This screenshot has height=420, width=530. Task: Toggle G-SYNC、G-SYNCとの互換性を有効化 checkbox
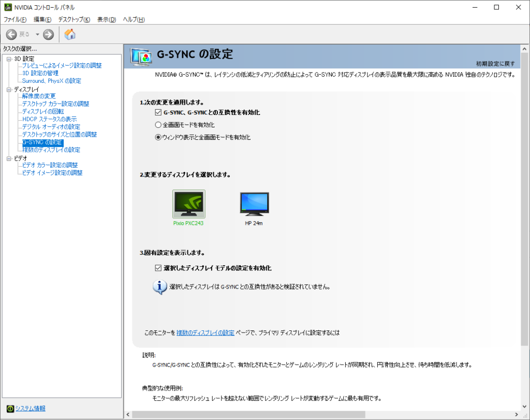point(158,112)
